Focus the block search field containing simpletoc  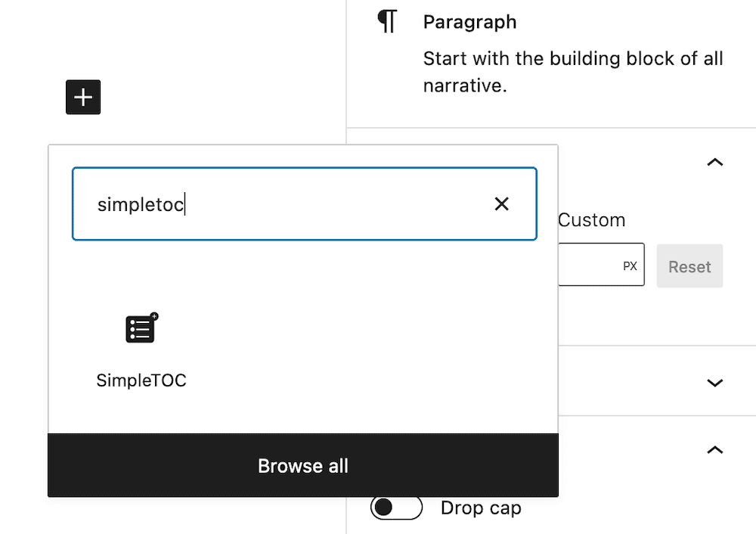coord(287,204)
